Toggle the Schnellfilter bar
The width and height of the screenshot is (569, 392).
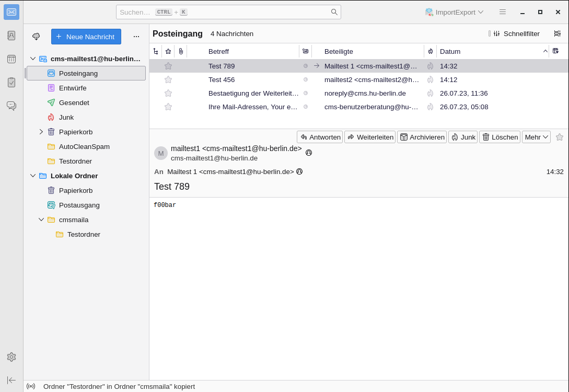[x=515, y=33]
